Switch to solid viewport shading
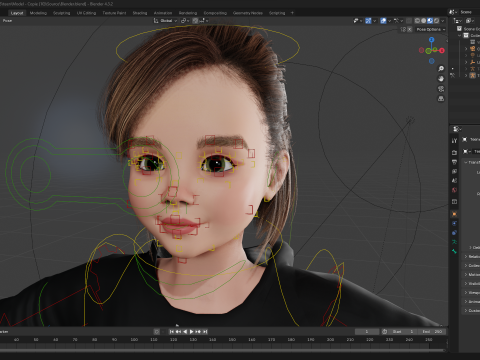 (x=424, y=21)
